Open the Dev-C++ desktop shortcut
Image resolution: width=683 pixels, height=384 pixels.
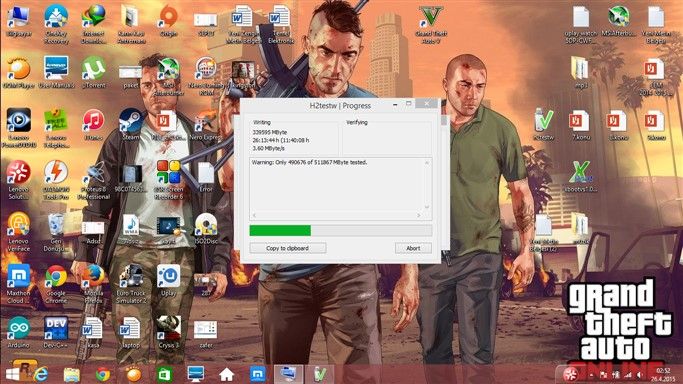(x=56, y=332)
